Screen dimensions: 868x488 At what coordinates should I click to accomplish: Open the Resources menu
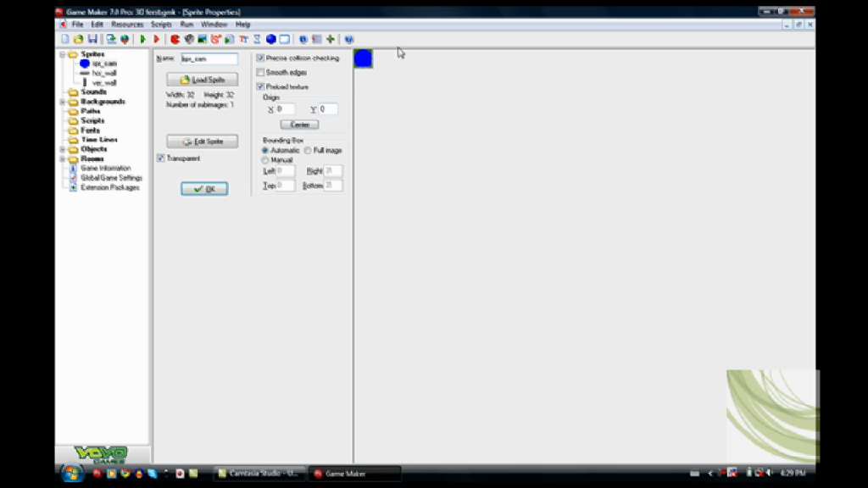[127, 25]
